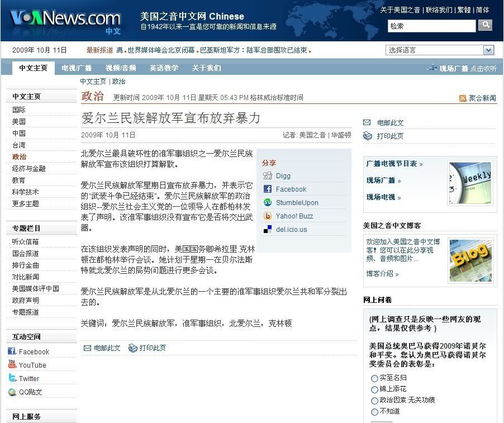Click 打印此页 link below the article

[x=152, y=348]
